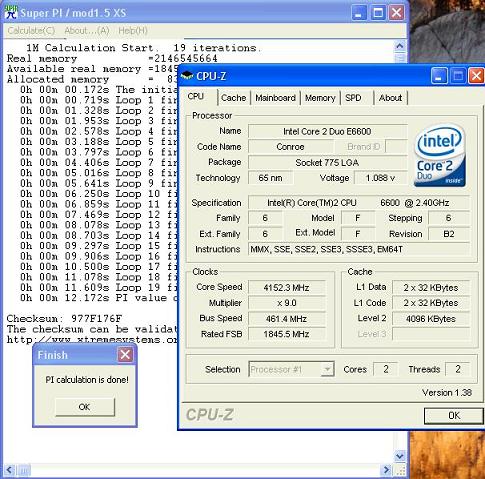Image resolution: width=485 pixels, height=479 pixels.
Task: Click the Technology value 65 nm
Action: point(270,178)
